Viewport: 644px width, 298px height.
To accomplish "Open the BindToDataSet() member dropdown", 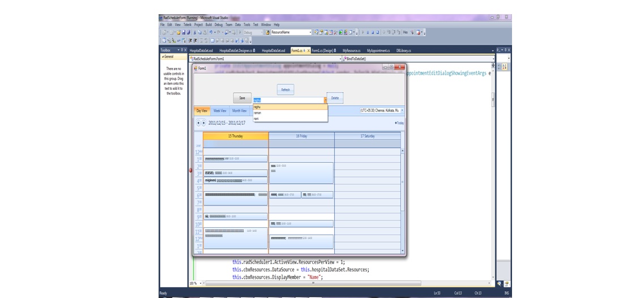I will (x=492, y=59).
